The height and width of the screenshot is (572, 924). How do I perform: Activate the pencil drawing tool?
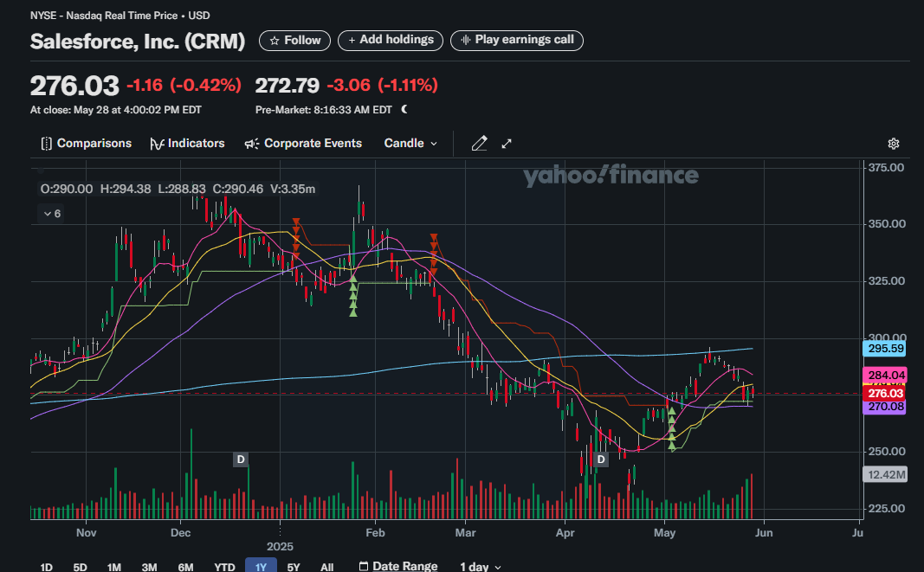(x=479, y=144)
